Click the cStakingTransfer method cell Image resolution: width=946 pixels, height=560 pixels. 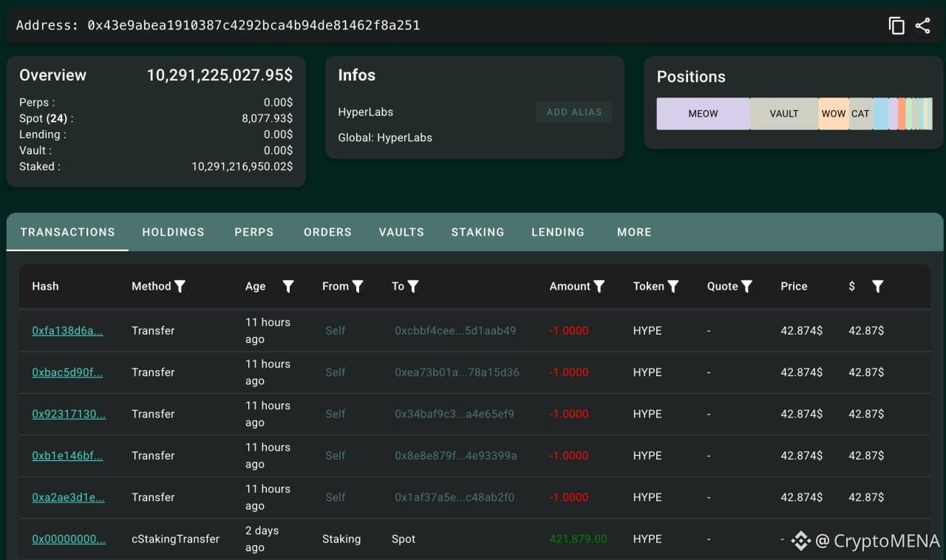point(175,539)
